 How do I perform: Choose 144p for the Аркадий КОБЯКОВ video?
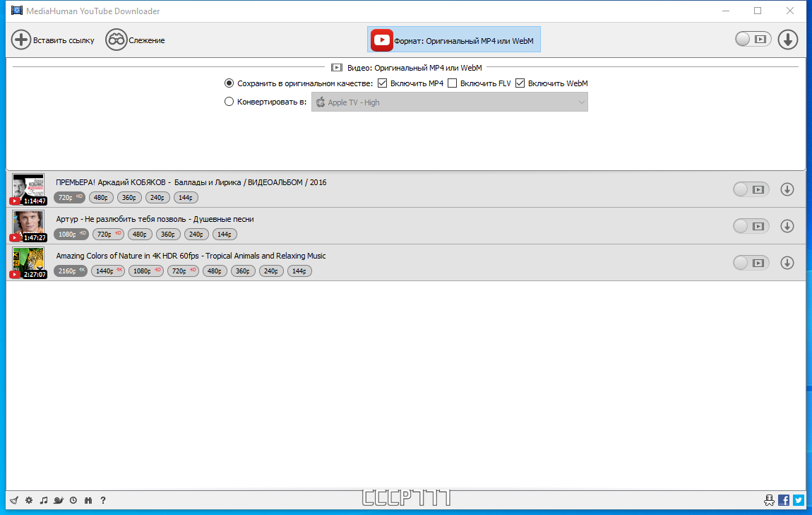point(186,197)
